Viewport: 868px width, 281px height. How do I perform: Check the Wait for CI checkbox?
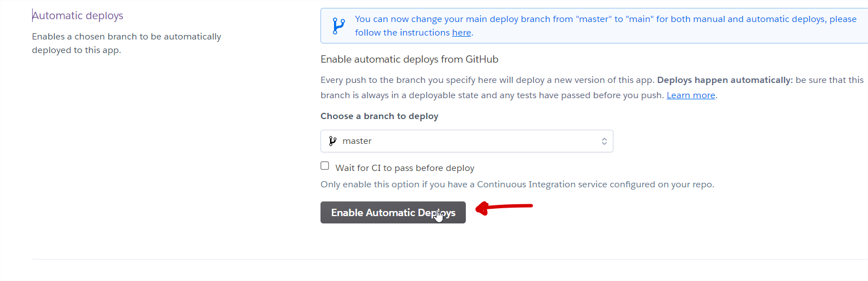[324, 166]
